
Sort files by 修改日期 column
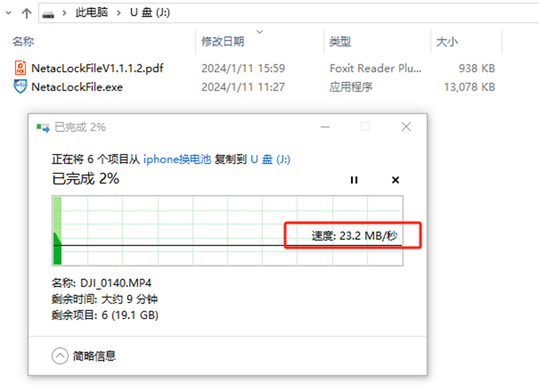[x=222, y=42]
